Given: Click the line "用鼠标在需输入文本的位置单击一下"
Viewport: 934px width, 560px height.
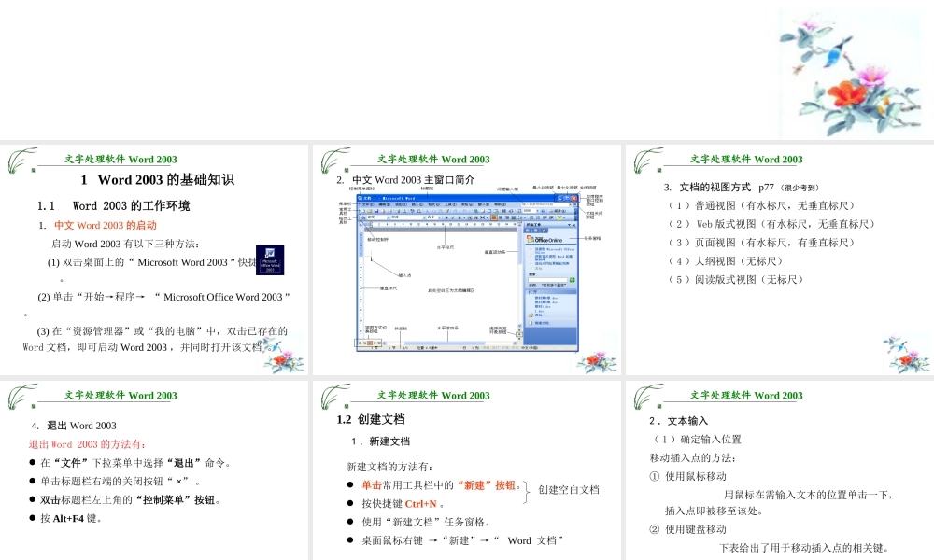Looking at the screenshot, I should coord(809,495).
